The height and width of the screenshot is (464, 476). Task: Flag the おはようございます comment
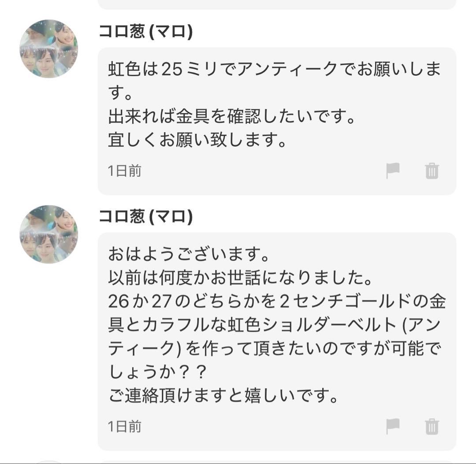393,427
